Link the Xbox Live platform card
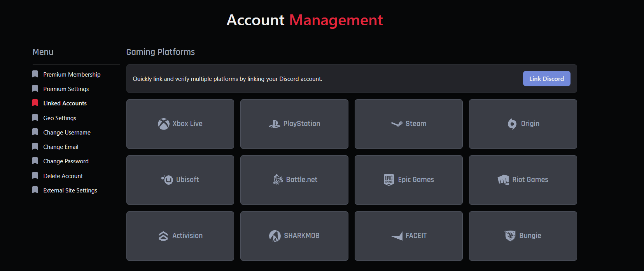Image resolution: width=644 pixels, height=271 pixels. (x=180, y=124)
